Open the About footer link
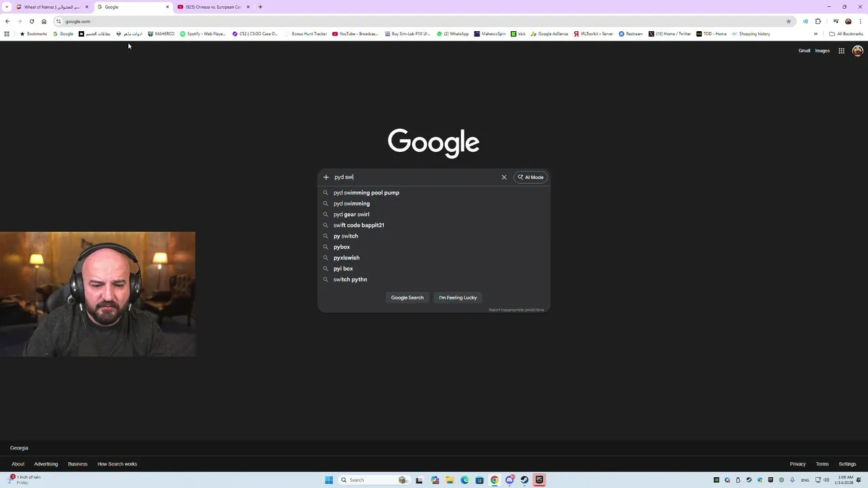This screenshot has width=868, height=488. pos(18,464)
